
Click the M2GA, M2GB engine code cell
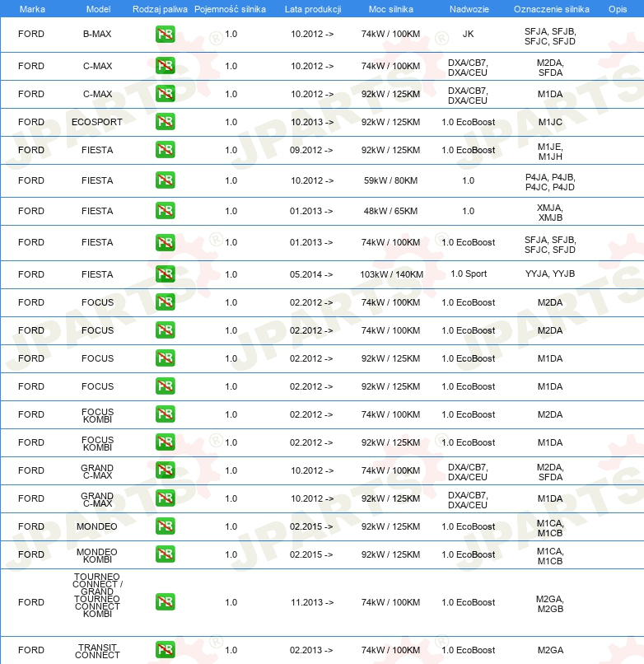(550, 604)
